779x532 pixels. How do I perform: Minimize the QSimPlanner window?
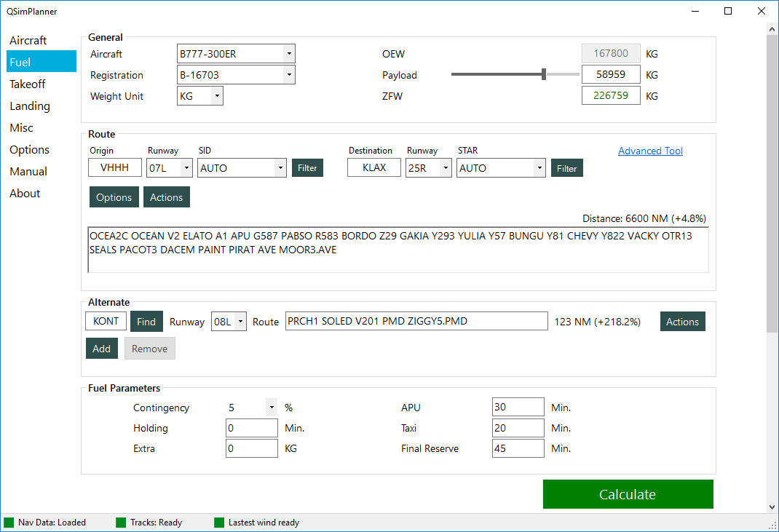[695, 11]
